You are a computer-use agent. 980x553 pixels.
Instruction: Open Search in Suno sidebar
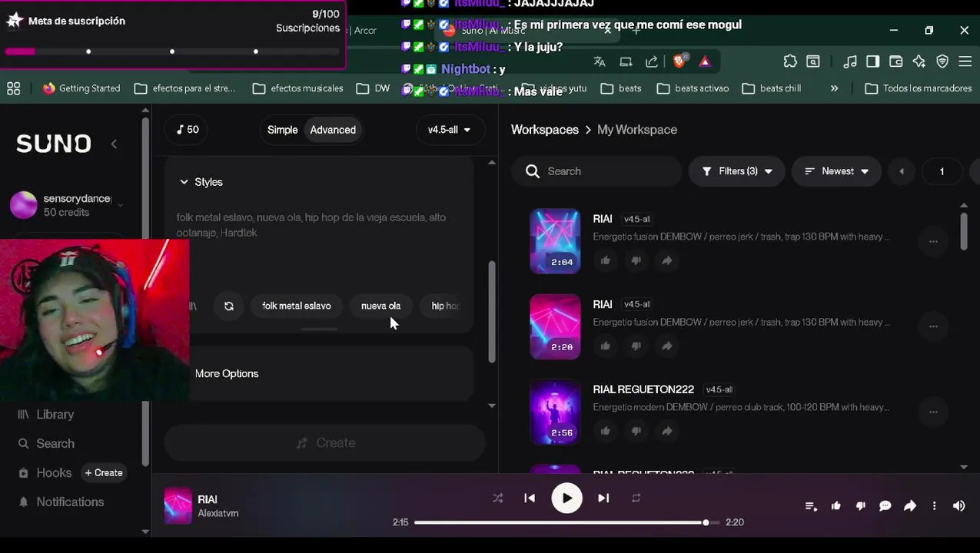46,444
